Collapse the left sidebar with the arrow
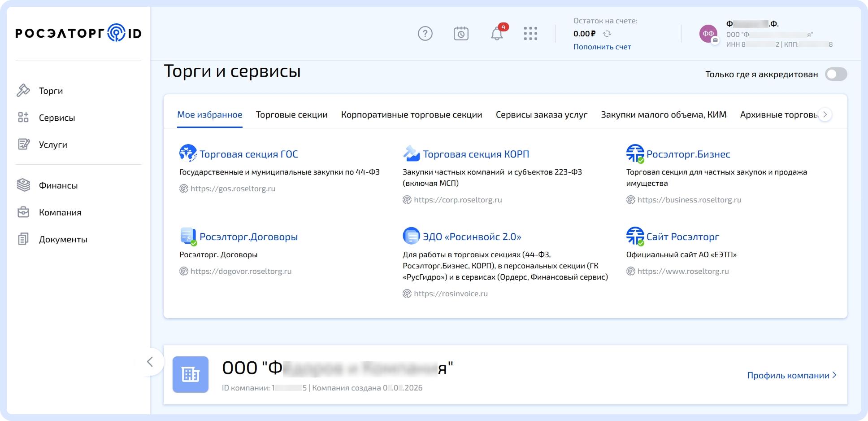 [150, 362]
